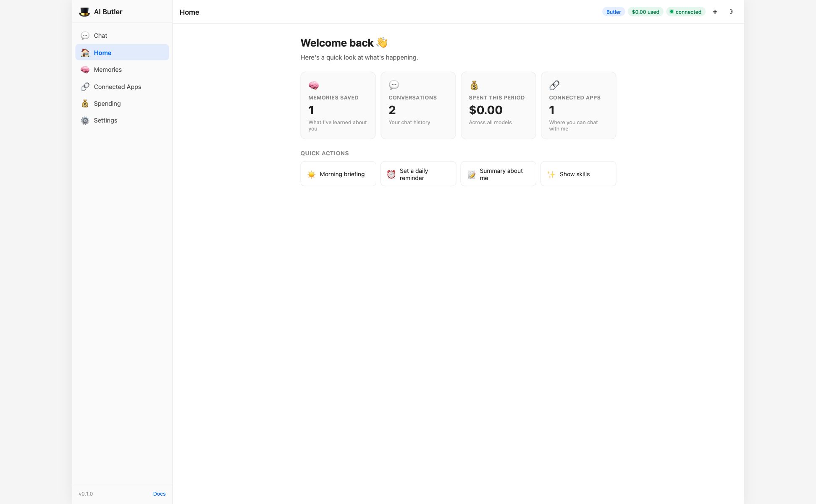The height and width of the screenshot is (504, 816).
Task: Toggle dark mode with the moon icon
Action: [731, 12]
